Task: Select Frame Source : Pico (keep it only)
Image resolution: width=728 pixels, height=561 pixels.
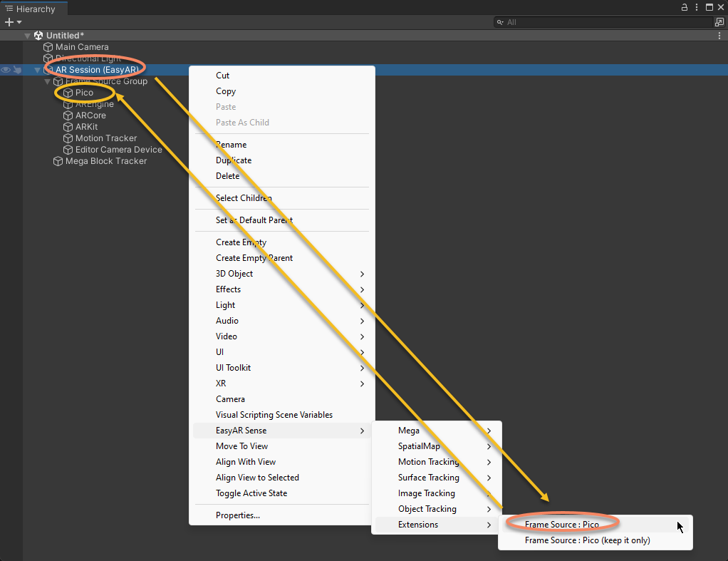Action: (587, 540)
